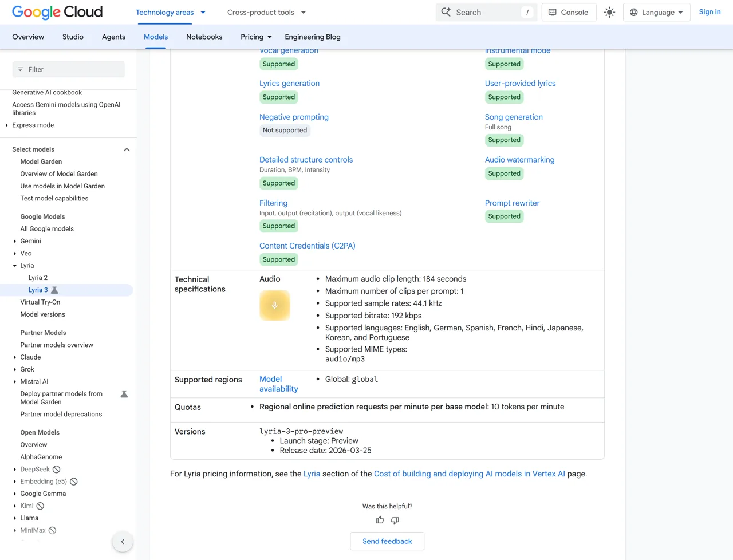Open the Content Credentials (C2PA) link

tap(308, 246)
